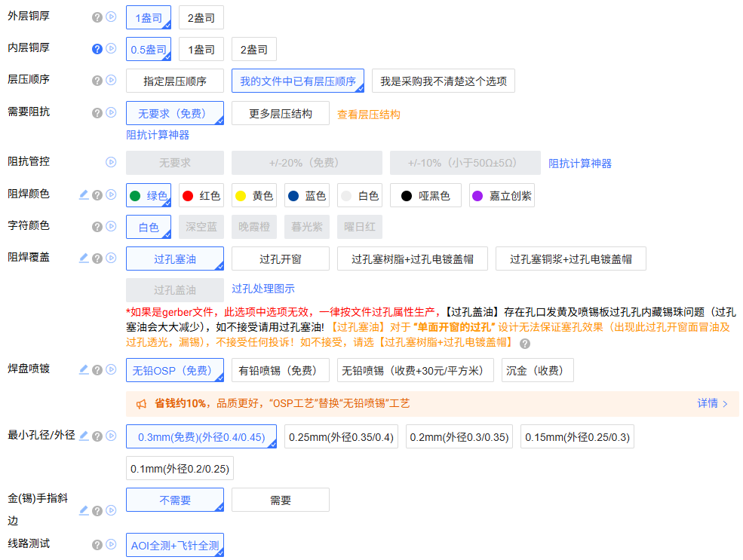
Task: Open 阻抗计算神器 link under 无要求（免费）
Action: click(x=158, y=135)
